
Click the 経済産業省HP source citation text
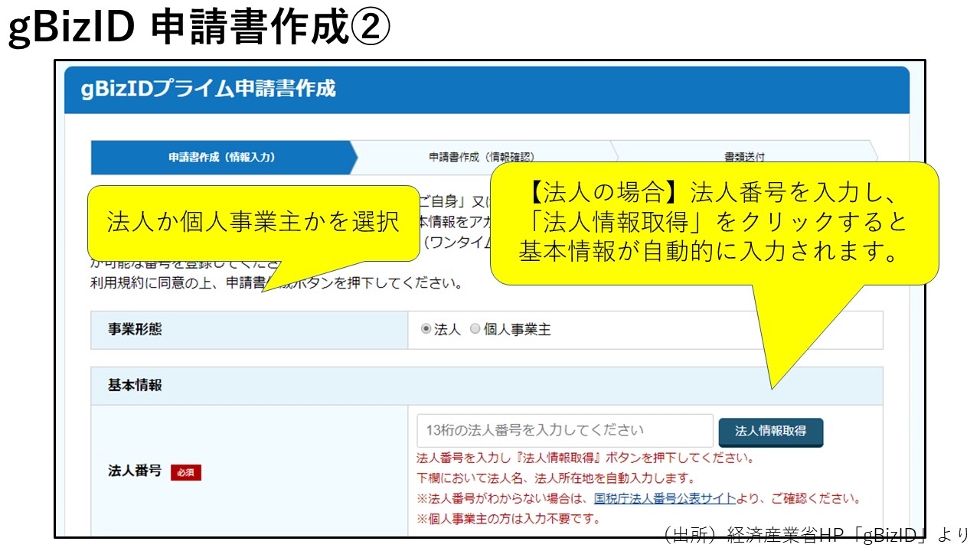tap(815, 535)
